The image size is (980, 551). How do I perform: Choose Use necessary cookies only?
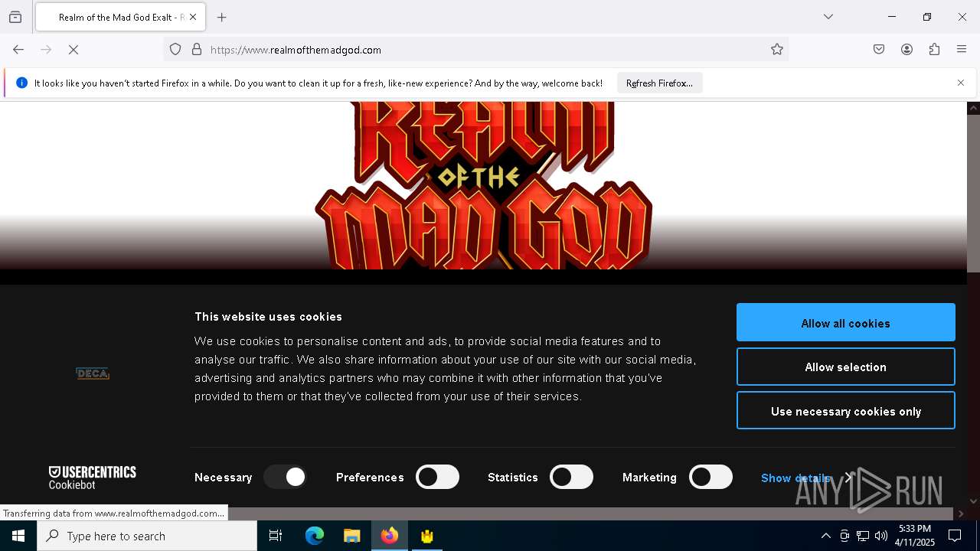click(x=846, y=411)
